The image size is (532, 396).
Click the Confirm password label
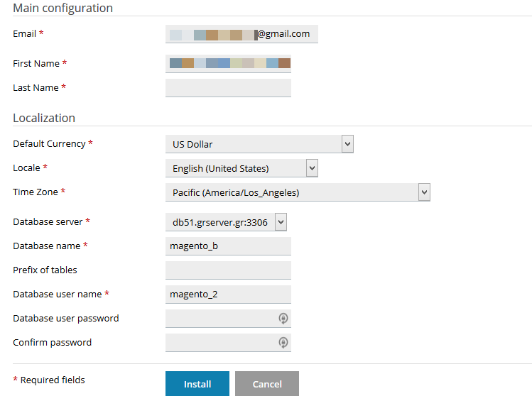point(53,343)
